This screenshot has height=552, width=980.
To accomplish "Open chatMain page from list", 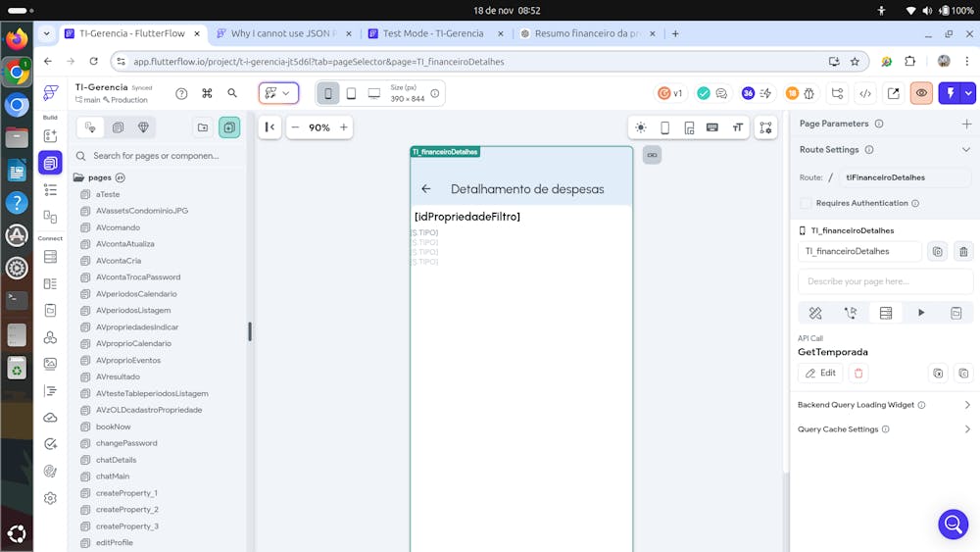I will [113, 477].
